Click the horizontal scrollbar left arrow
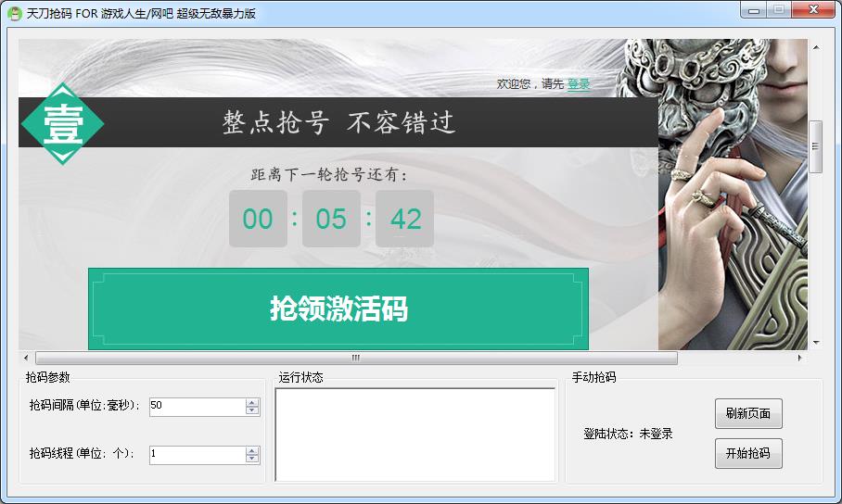 point(25,358)
